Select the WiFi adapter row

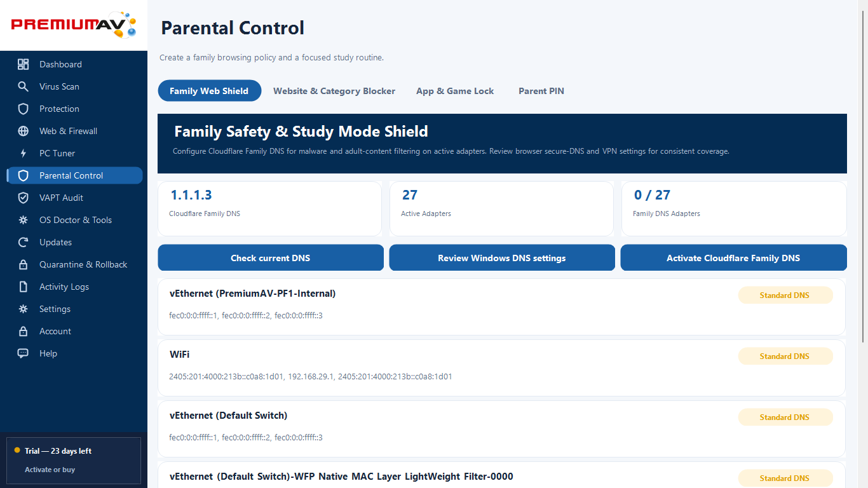(501, 367)
